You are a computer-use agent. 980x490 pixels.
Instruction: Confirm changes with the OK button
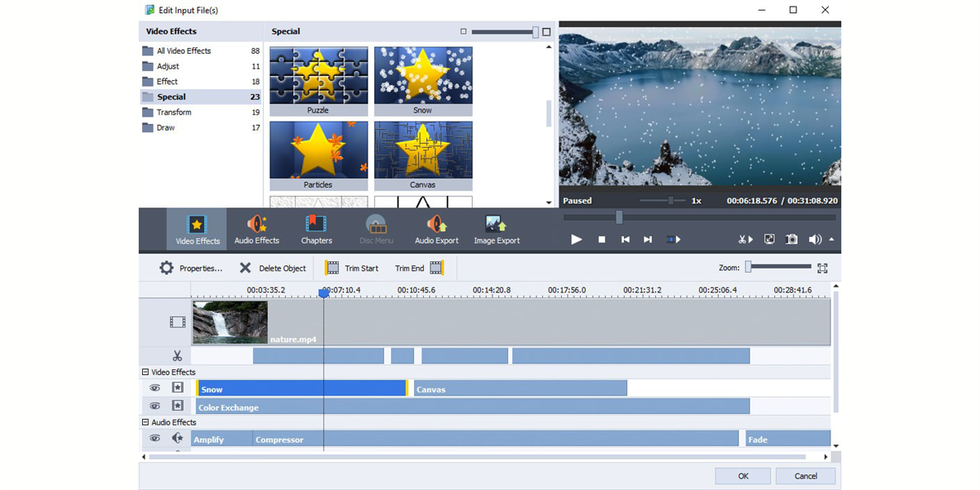click(742, 475)
